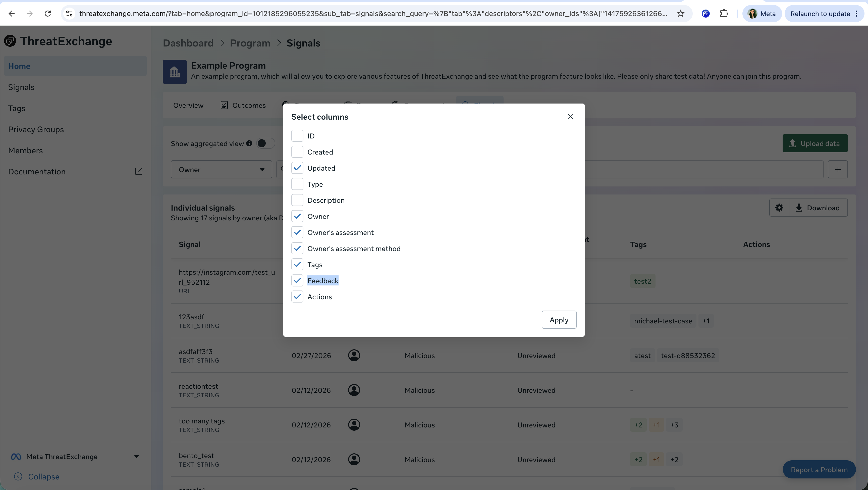This screenshot has width=868, height=490.
Task: Switch to the Outcomes tab
Action: pos(243,106)
